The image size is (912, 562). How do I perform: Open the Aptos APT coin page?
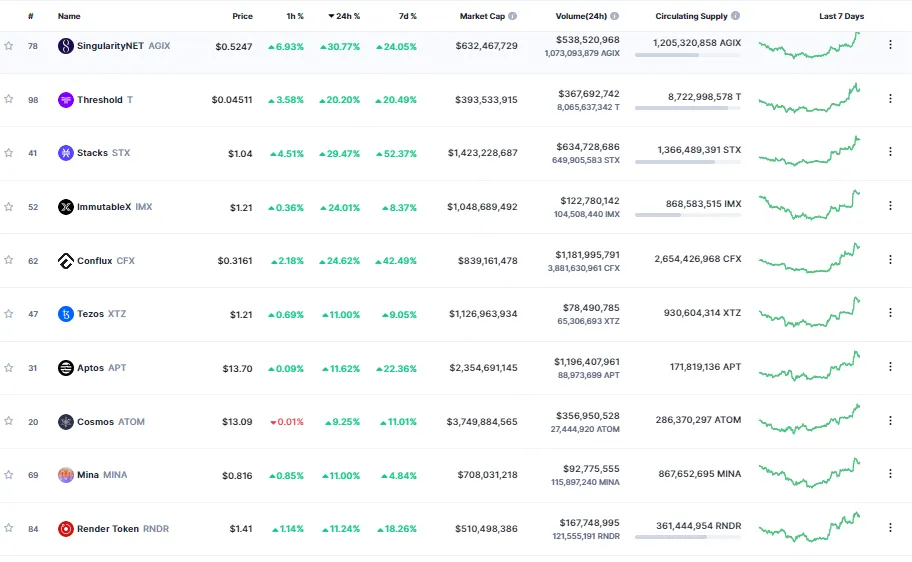pyautogui.click(x=101, y=368)
